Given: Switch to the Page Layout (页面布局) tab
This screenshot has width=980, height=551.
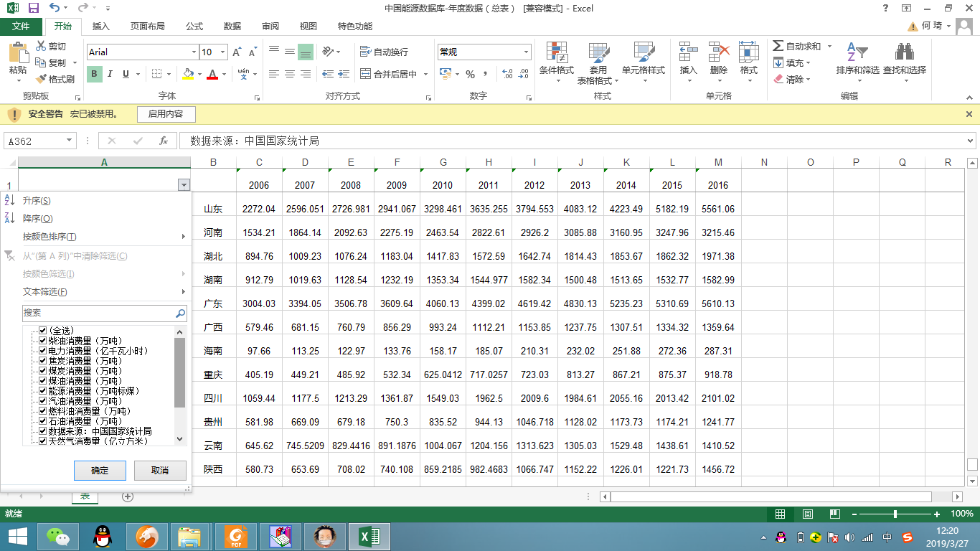Looking at the screenshot, I should point(147,27).
